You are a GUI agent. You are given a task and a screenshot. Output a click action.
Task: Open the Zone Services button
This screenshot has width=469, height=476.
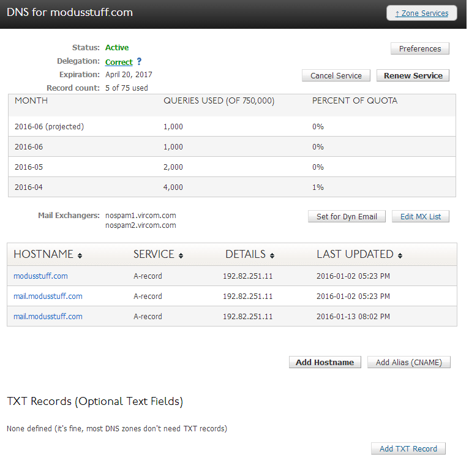(x=421, y=13)
